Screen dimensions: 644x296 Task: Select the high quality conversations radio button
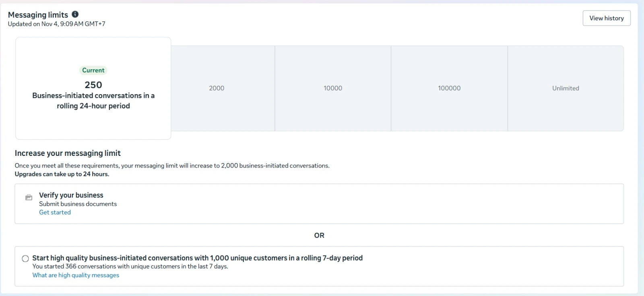tap(25, 259)
